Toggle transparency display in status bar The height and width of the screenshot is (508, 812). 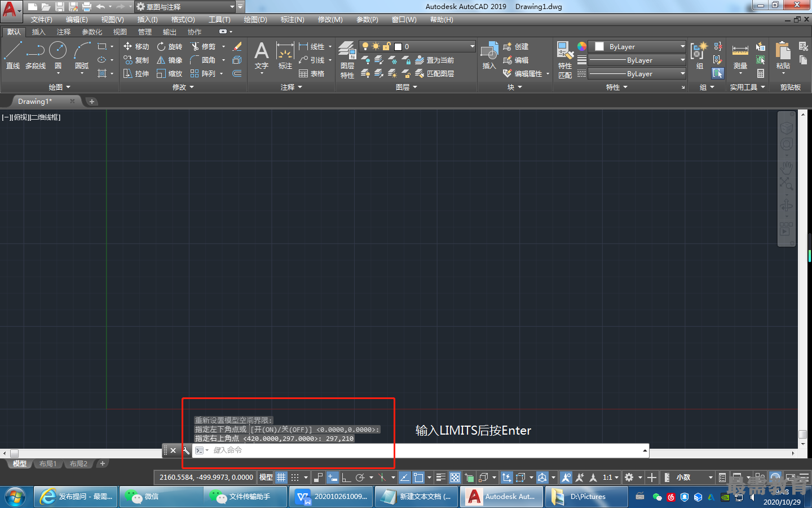coord(455,478)
